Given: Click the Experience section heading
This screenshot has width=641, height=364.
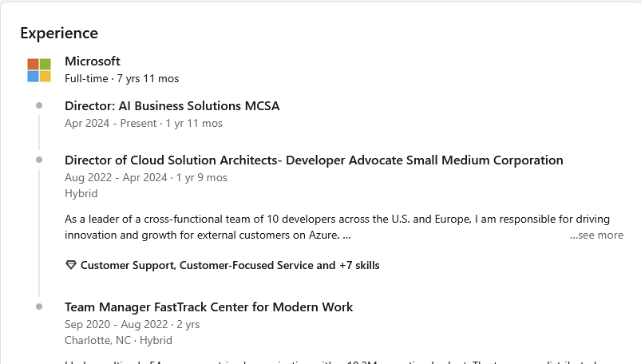Looking at the screenshot, I should pyautogui.click(x=59, y=34).
